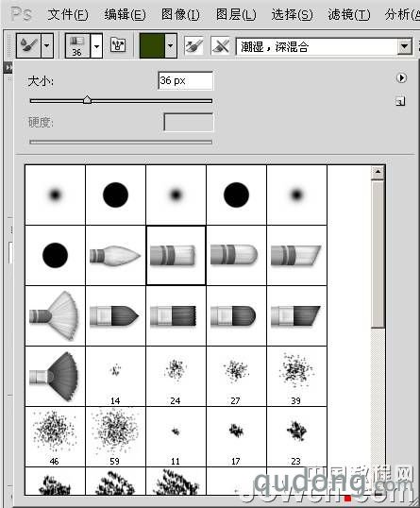Click the 大小 size slider handle
Viewport: 420px width, 508px height.
[x=87, y=100]
